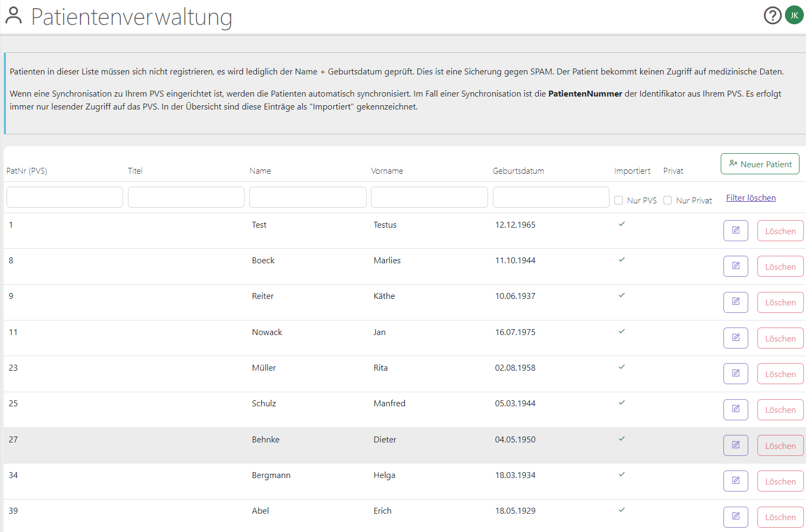Open the JK user avatar menu
806x532 pixels.
point(794,16)
